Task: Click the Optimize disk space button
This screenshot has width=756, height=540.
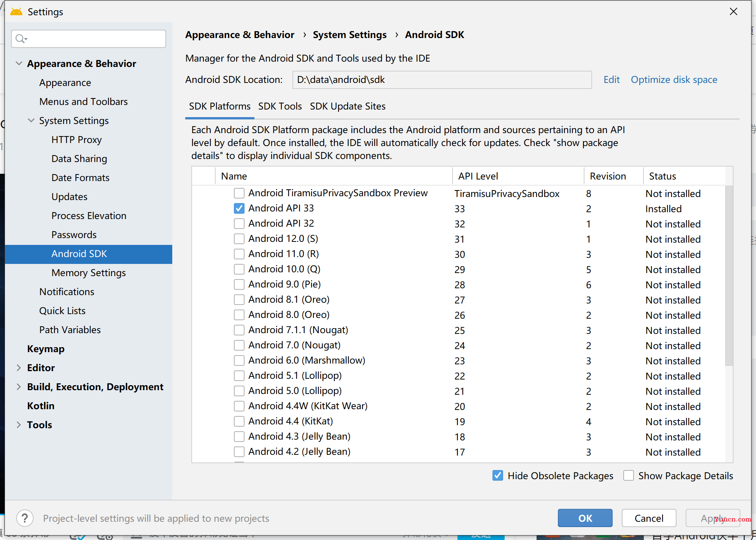Action: 674,79
